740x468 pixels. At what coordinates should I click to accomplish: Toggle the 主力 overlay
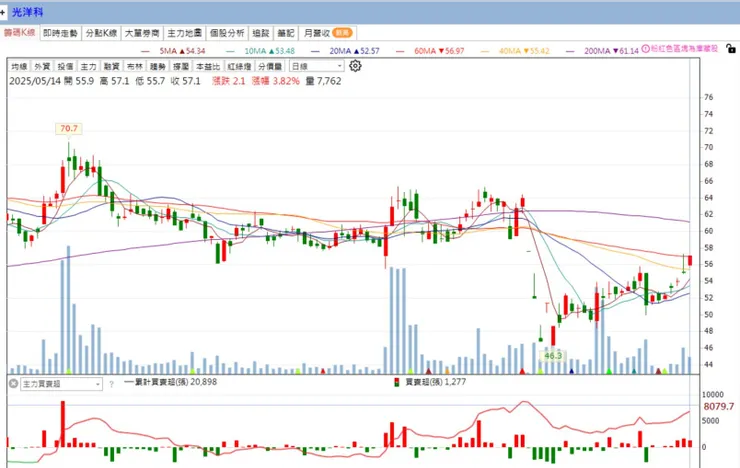[x=88, y=67]
